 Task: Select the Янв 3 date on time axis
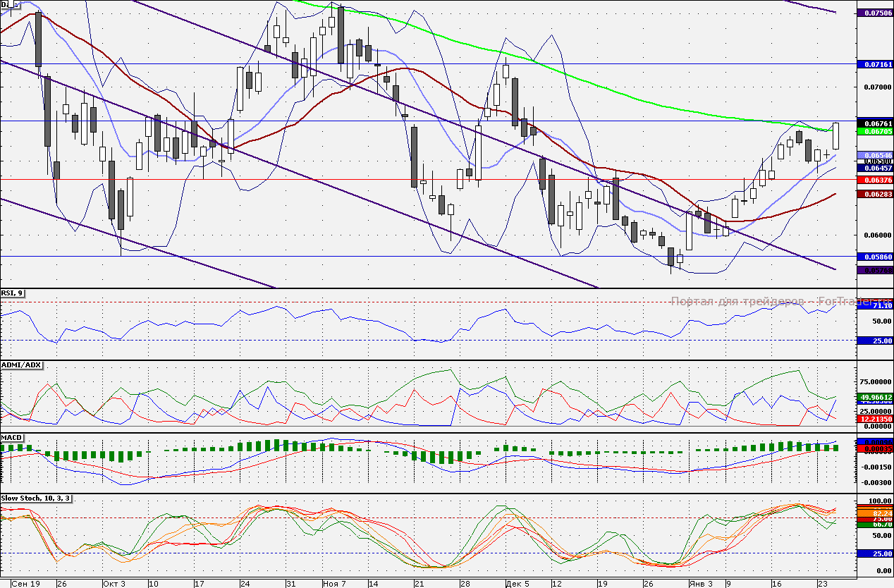(701, 584)
